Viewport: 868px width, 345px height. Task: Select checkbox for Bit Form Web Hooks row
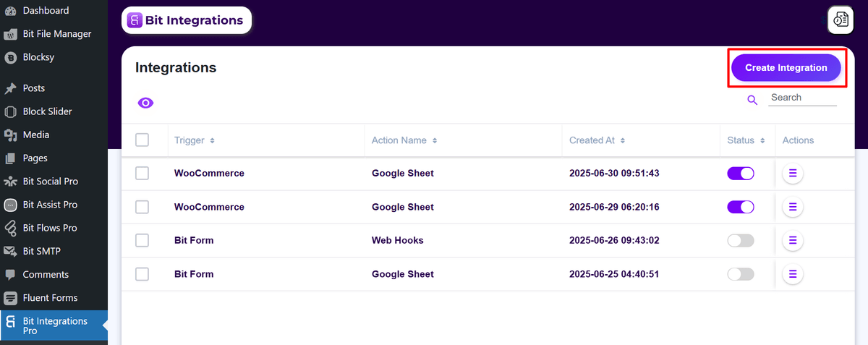[142, 240]
